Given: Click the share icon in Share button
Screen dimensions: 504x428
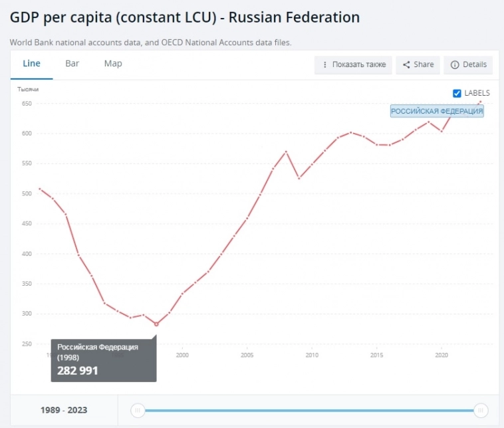Looking at the screenshot, I should [x=406, y=64].
